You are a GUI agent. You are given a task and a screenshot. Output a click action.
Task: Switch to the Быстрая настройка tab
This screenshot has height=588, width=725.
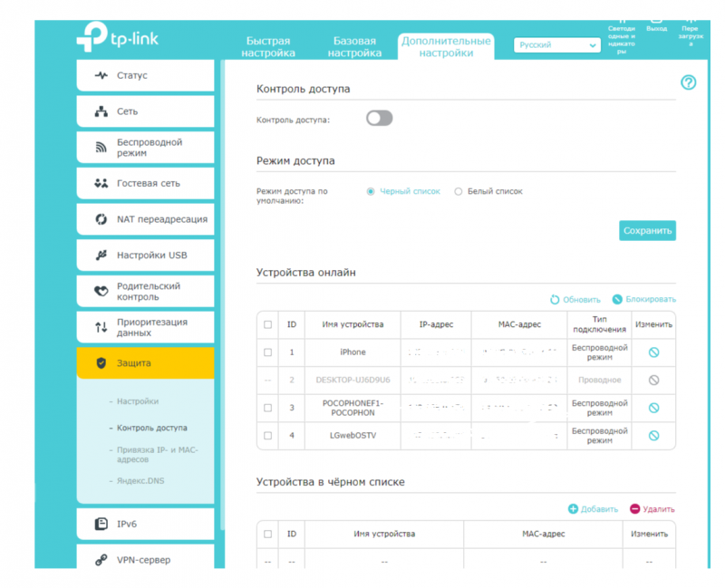(x=267, y=47)
